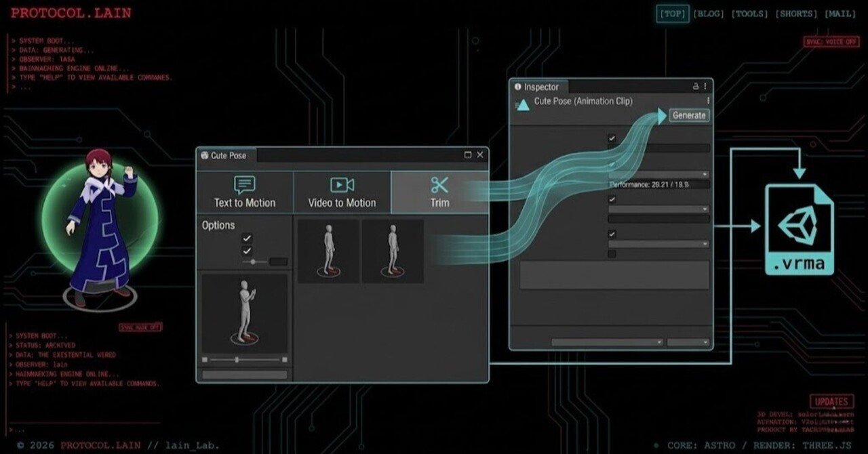Click the Options numeric value field

pyautogui.click(x=278, y=262)
